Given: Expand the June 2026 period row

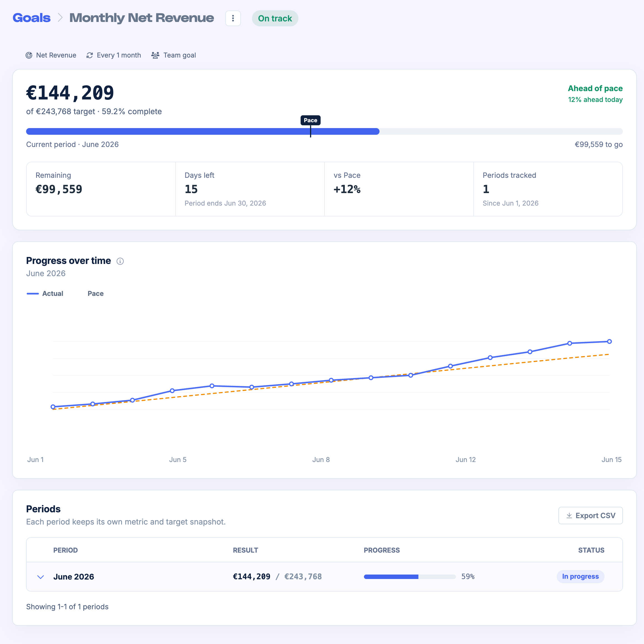Looking at the screenshot, I should tap(41, 577).
